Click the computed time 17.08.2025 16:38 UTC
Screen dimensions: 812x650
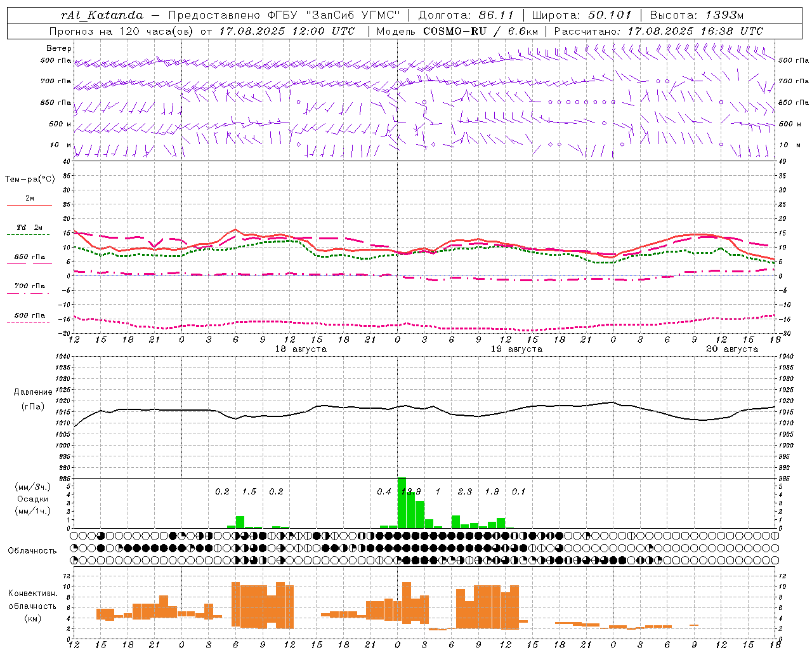(695, 31)
